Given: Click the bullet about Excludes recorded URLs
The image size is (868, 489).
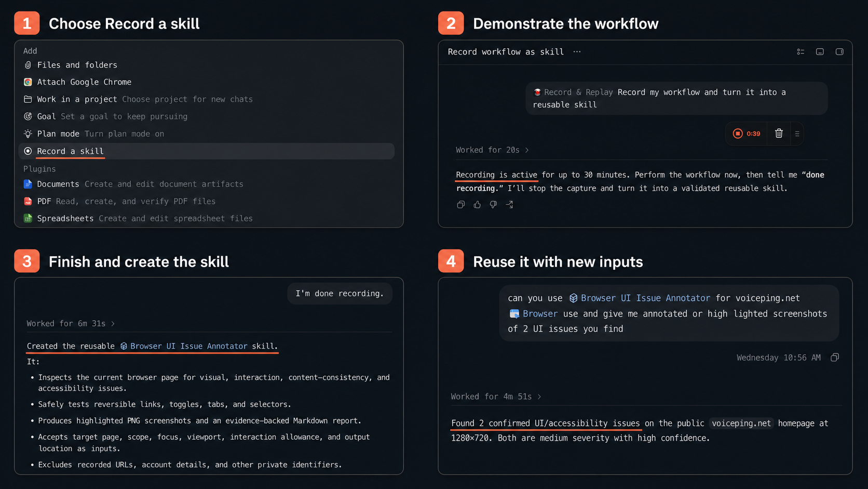Looking at the screenshot, I should tap(190, 465).
